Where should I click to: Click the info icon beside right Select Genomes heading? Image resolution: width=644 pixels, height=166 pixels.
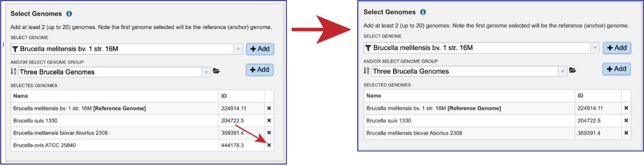tap(423, 12)
